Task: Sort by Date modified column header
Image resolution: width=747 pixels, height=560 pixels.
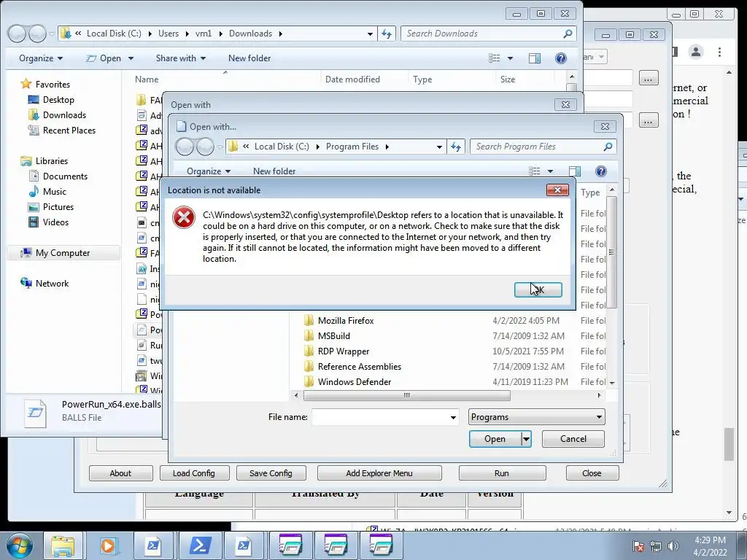Action: 352,79
